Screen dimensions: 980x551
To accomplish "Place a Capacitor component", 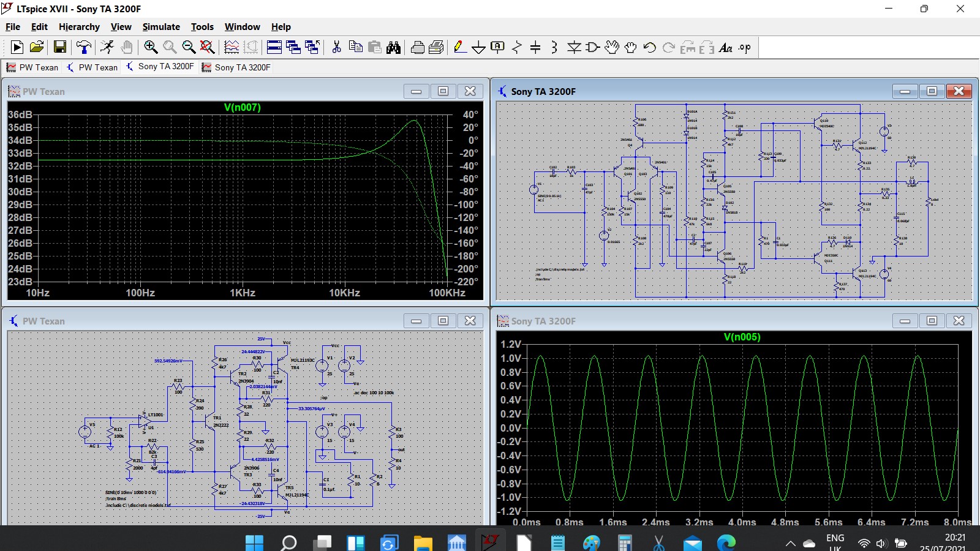I will click(535, 47).
